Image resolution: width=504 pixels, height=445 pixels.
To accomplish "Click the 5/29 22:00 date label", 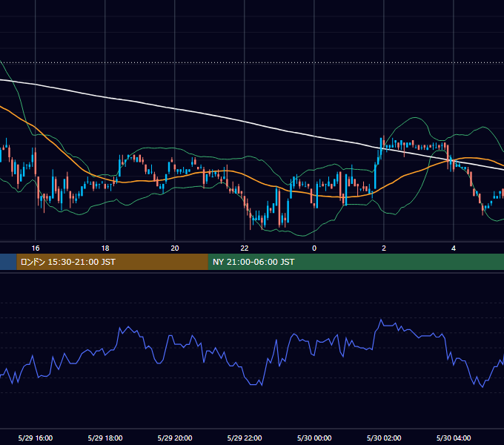I will point(245,438).
